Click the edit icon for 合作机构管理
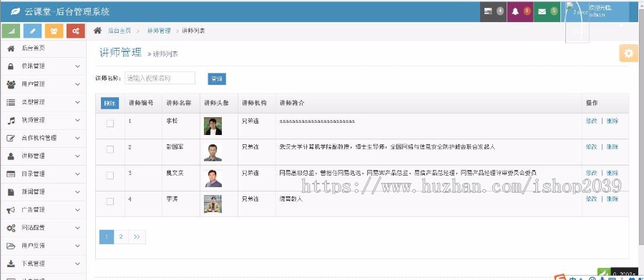 pos(11,138)
